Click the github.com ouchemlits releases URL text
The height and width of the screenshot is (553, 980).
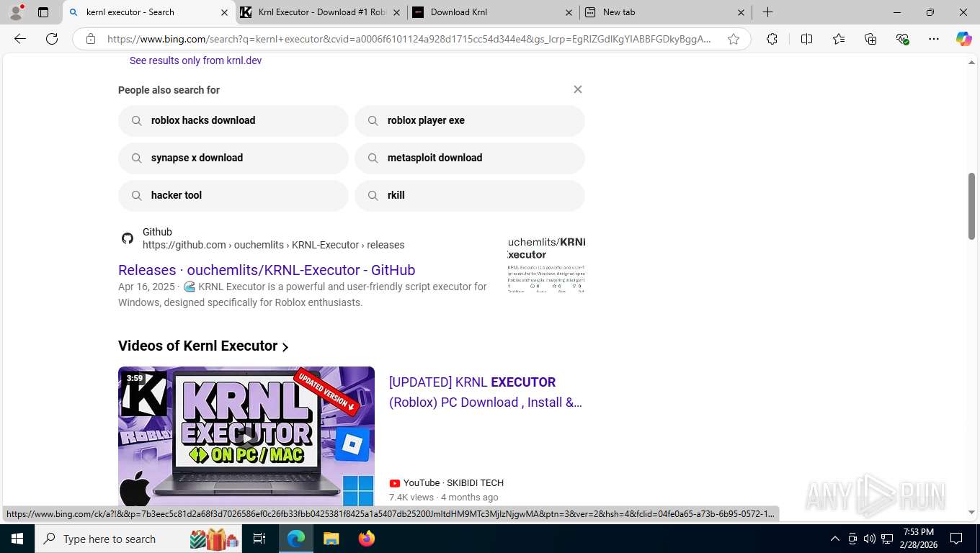pyautogui.click(x=273, y=245)
